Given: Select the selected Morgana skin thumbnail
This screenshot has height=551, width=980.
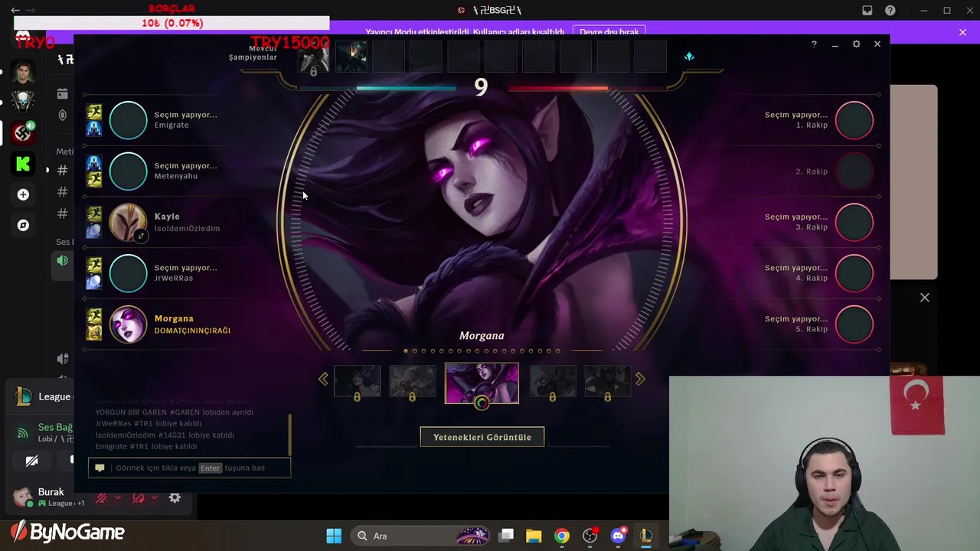Looking at the screenshot, I should (x=482, y=383).
